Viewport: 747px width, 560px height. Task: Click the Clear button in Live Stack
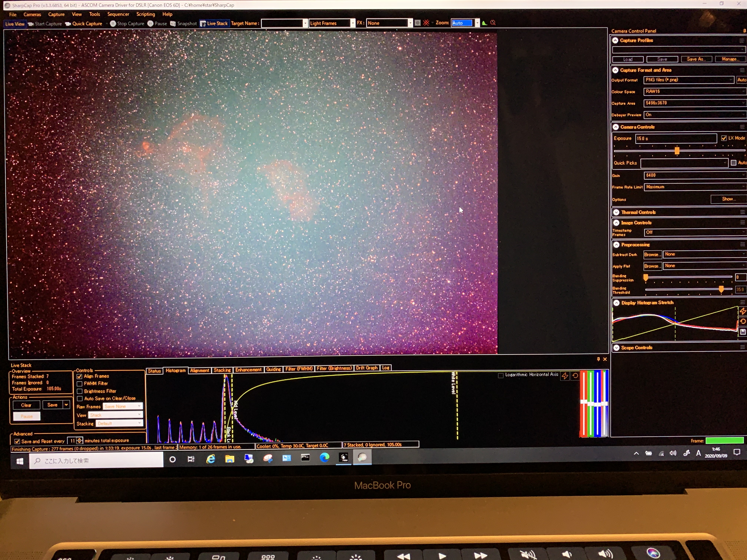point(26,405)
